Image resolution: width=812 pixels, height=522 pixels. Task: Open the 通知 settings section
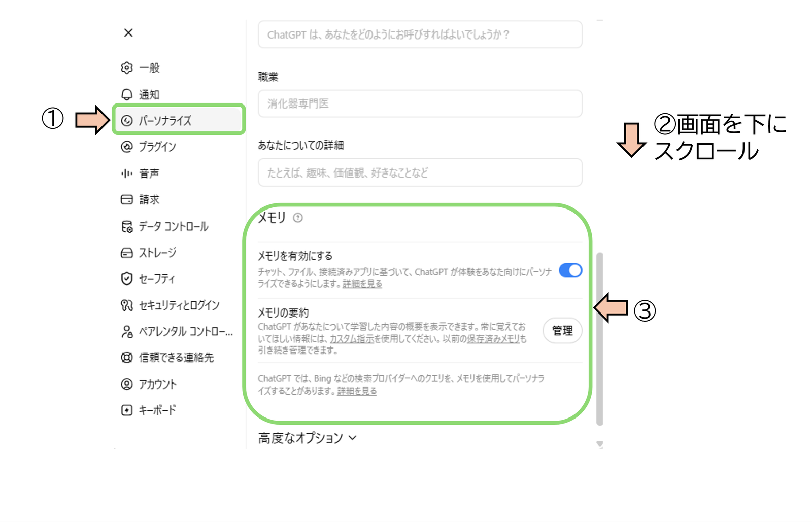(149, 94)
